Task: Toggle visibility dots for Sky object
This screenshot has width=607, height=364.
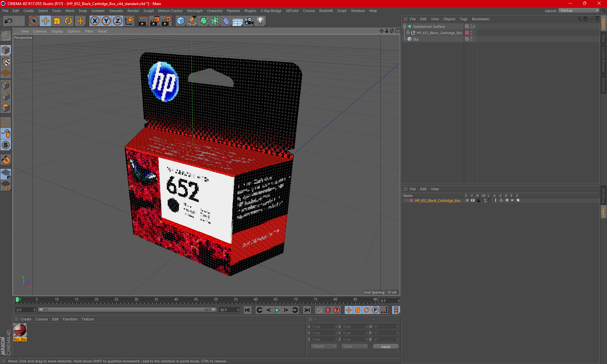Action: (x=471, y=39)
